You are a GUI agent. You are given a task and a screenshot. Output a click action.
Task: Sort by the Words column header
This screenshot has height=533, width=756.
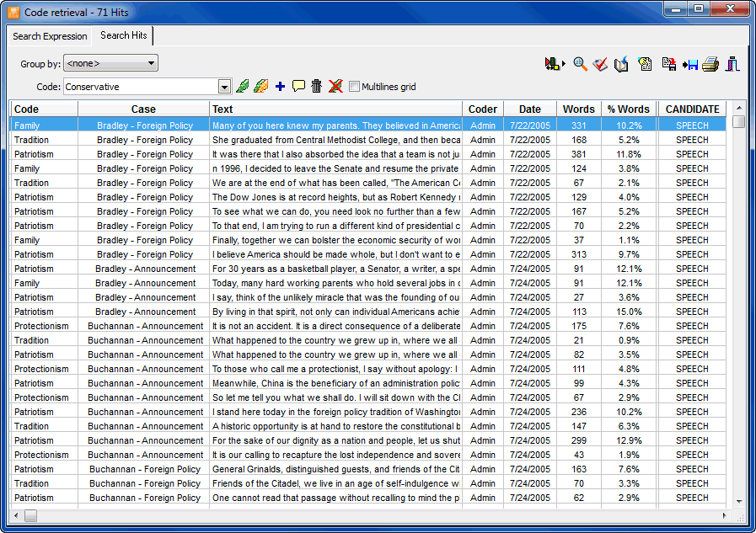[578, 109]
